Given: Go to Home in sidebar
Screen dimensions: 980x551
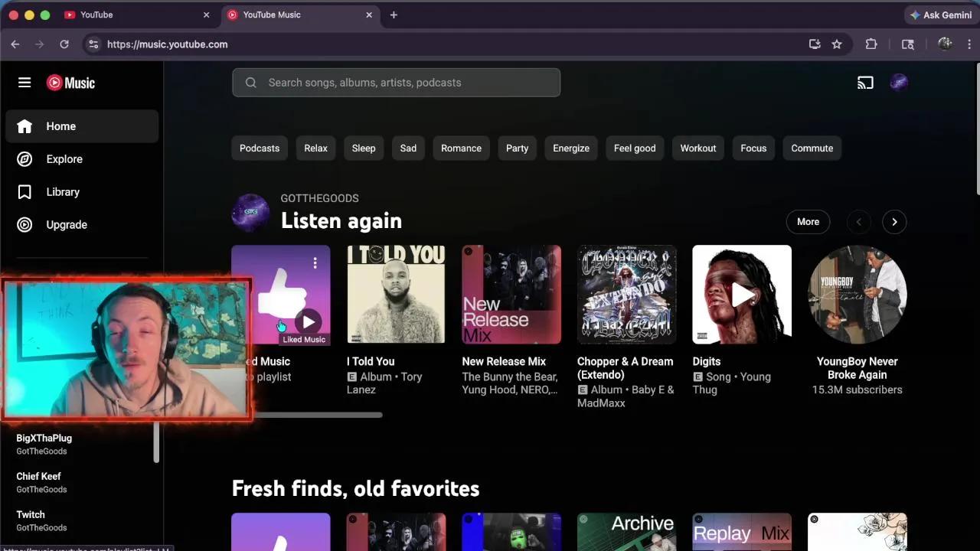Looking at the screenshot, I should click(x=82, y=126).
